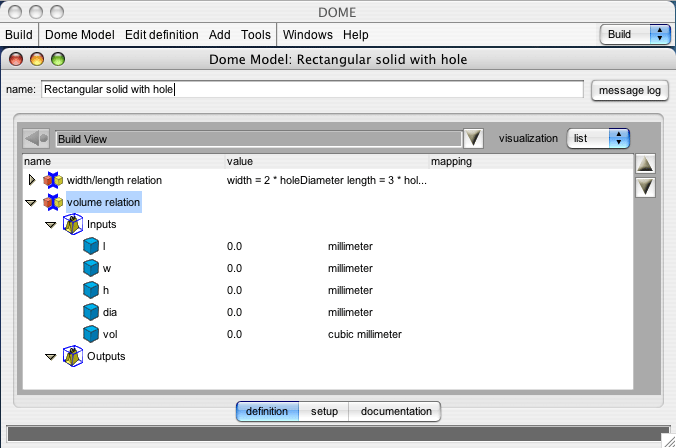Switch to the definition tab
Image resolution: width=676 pixels, height=448 pixels.
[267, 411]
